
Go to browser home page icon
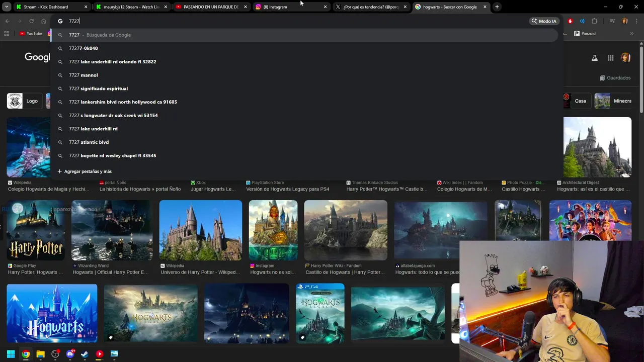click(43, 21)
